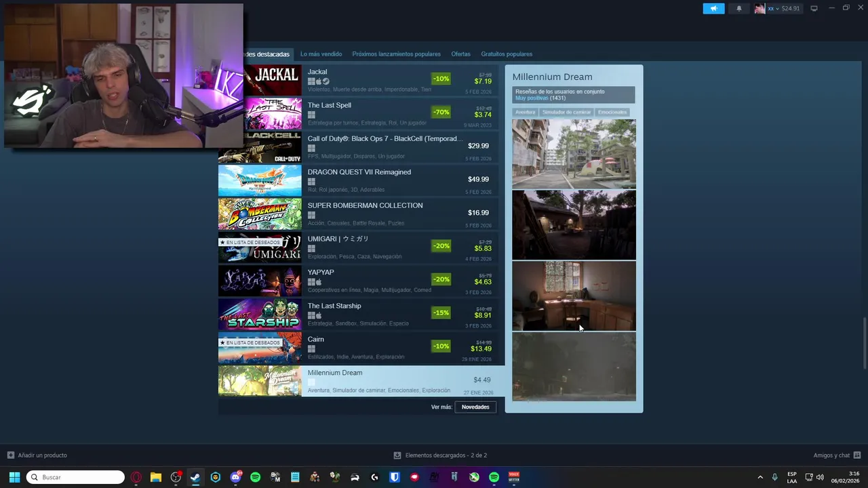
Task: Open File Explorer from the taskbar
Action: (156, 477)
